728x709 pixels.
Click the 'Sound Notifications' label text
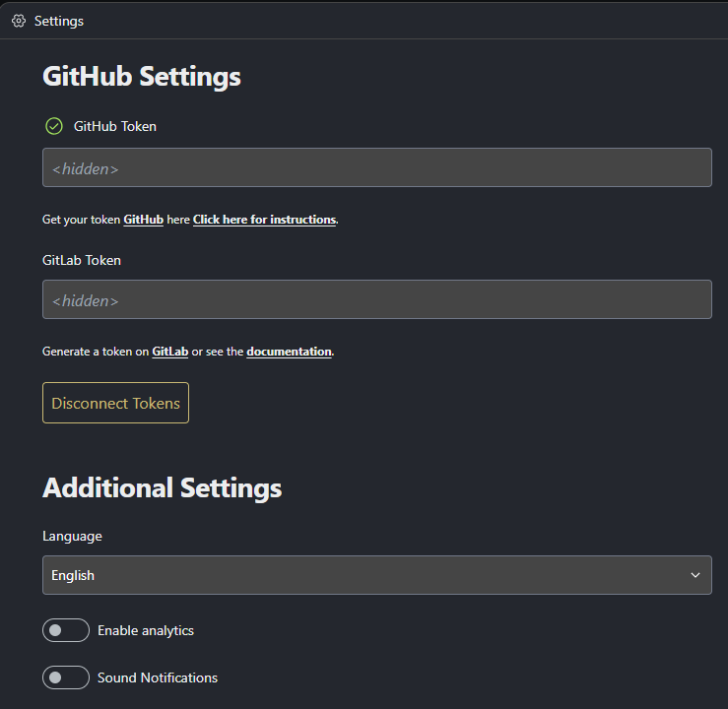click(x=158, y=677)
